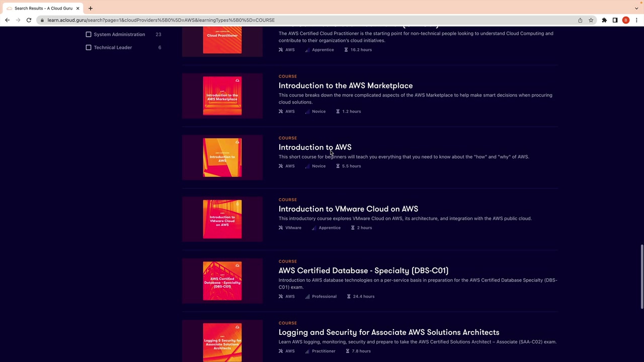Screen dimensions: 644x362
Task: Open the Introduction to the AWS Marketplace course
Action: [346, 85]
